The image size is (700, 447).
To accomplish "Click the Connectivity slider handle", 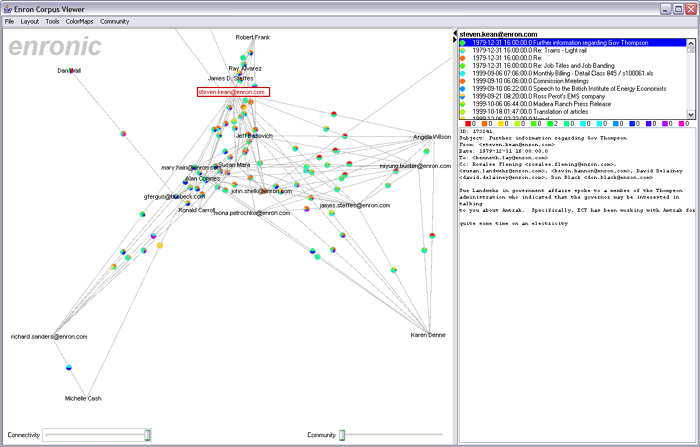I will (x=148, y=435).
